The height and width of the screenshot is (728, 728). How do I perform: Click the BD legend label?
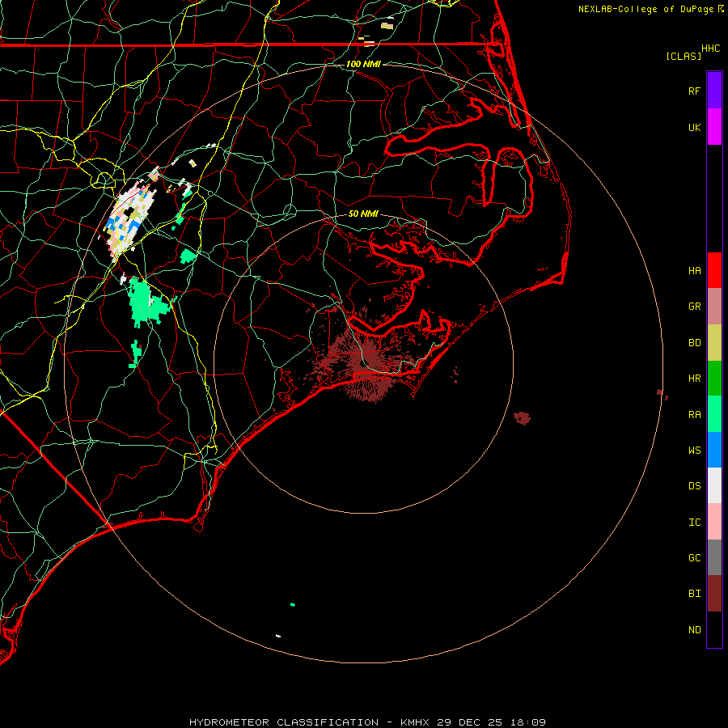[x=694, y=343]
